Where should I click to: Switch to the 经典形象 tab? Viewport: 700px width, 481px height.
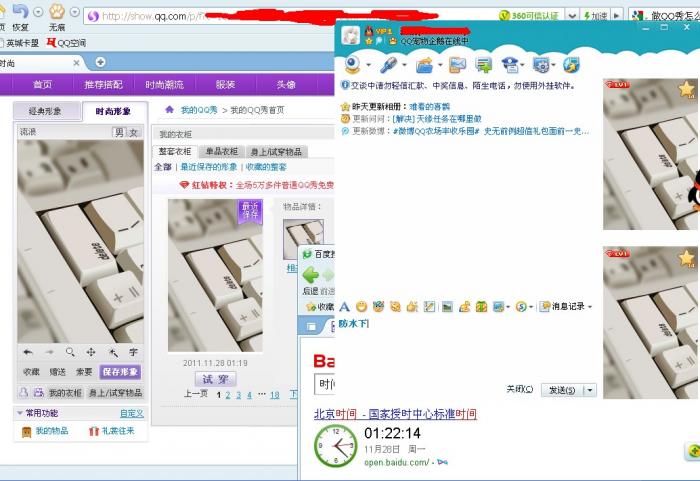pos(46,111)
